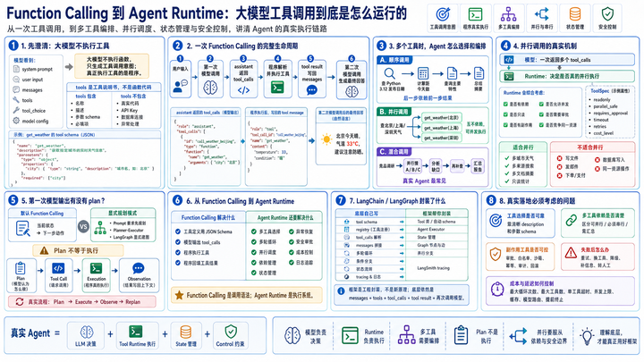Click the red warning icon in 失败后怎么办 card
The width and height of the screenshot is (644, 362).
click(x=571, y=252)
